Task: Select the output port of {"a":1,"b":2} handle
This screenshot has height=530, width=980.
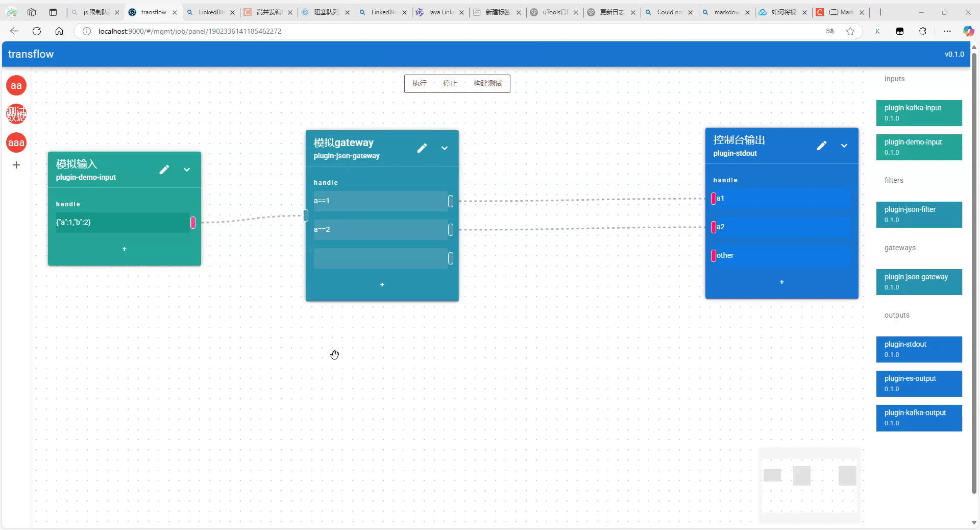Action: [193, 222]
